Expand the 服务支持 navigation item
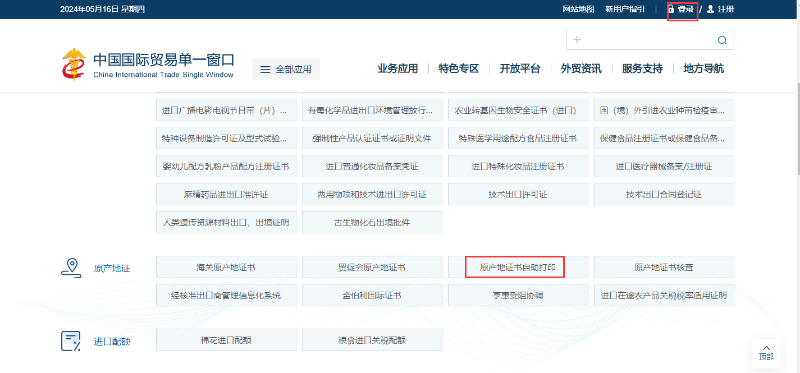Viewport: 800px width, 373px height. point(642,68)
